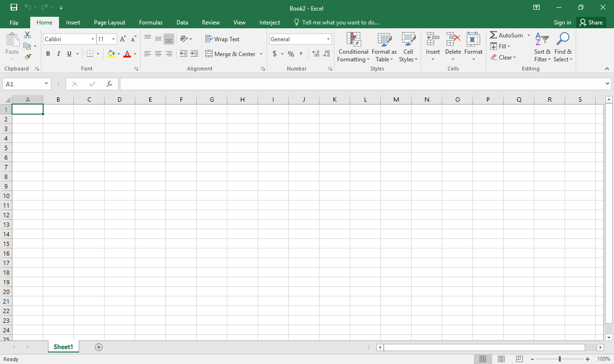Click the formula bar input field

(x=362, y=84)
